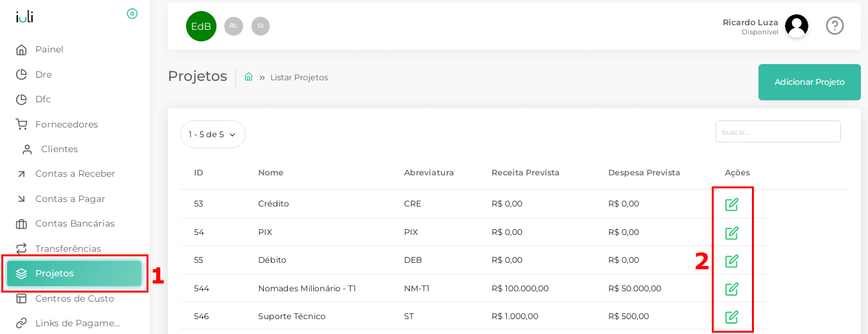Switch to the SI company badge

click(261, 26)
